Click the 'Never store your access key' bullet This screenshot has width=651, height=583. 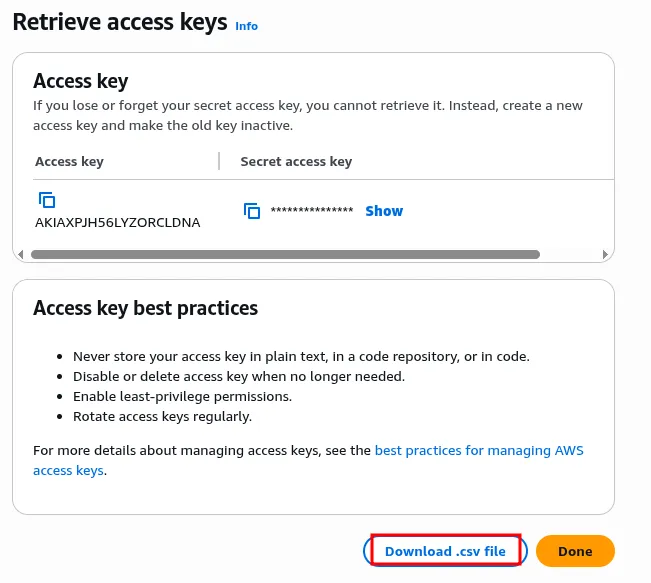point(301,356)
